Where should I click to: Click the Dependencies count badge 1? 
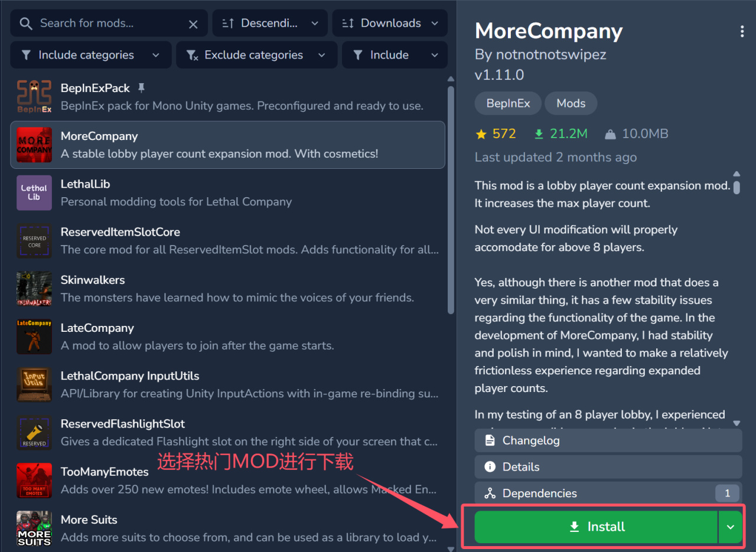tap(727, 493)
